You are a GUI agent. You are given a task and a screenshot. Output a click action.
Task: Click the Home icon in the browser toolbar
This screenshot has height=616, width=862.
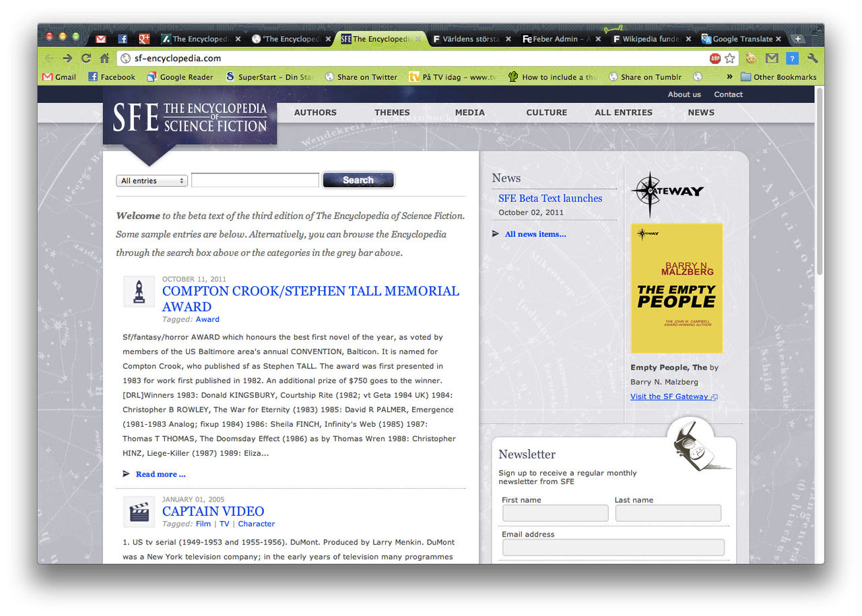(x=104, y=59)
